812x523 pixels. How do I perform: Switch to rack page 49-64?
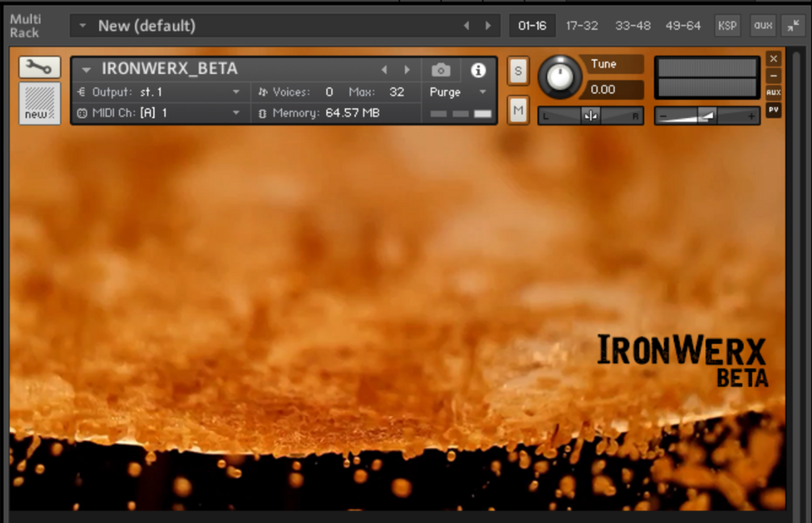coord(683,25)
